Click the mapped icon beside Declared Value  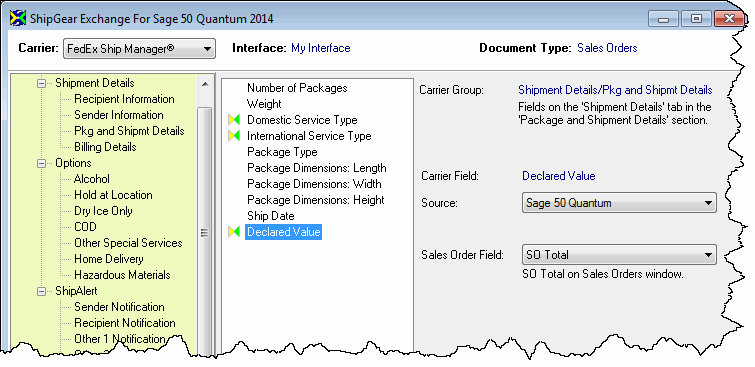(x=234, y=232)
